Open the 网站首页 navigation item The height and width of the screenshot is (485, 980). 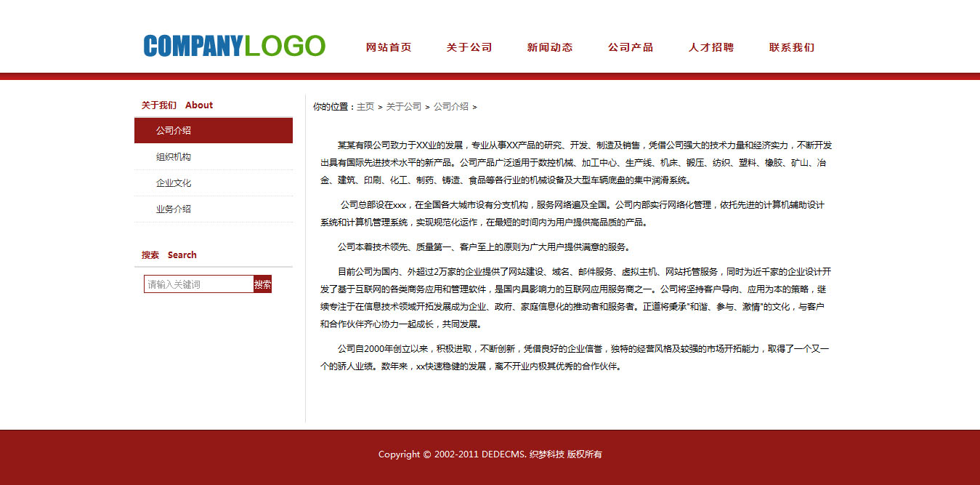389,47
